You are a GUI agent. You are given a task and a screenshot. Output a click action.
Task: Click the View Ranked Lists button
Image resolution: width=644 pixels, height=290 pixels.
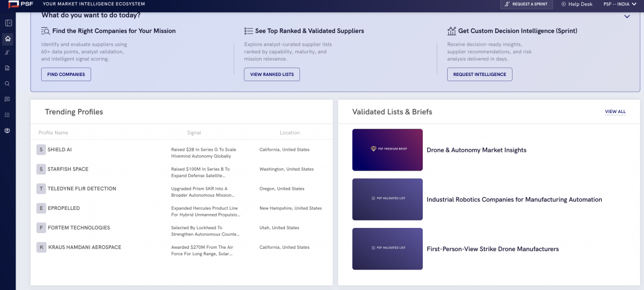[x=272, y=74]
